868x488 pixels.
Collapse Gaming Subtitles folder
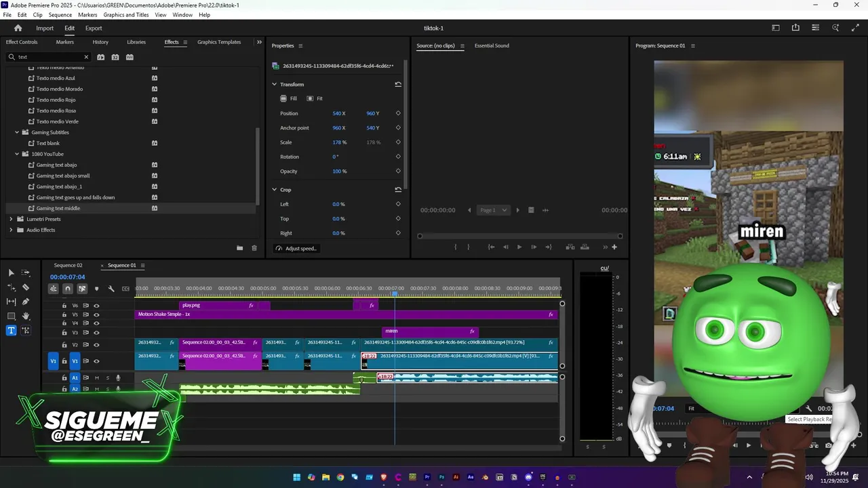tap(17, 132)
